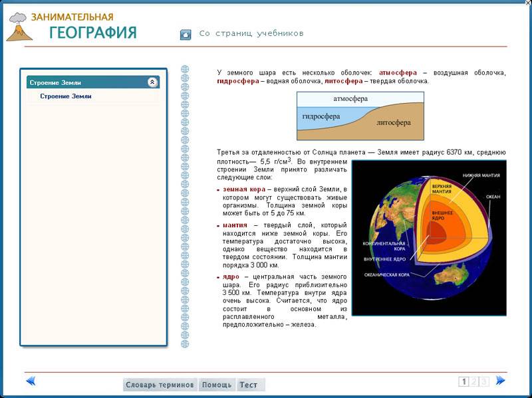Click the highlighted term 'литосфера' in the text

point(343,81)
